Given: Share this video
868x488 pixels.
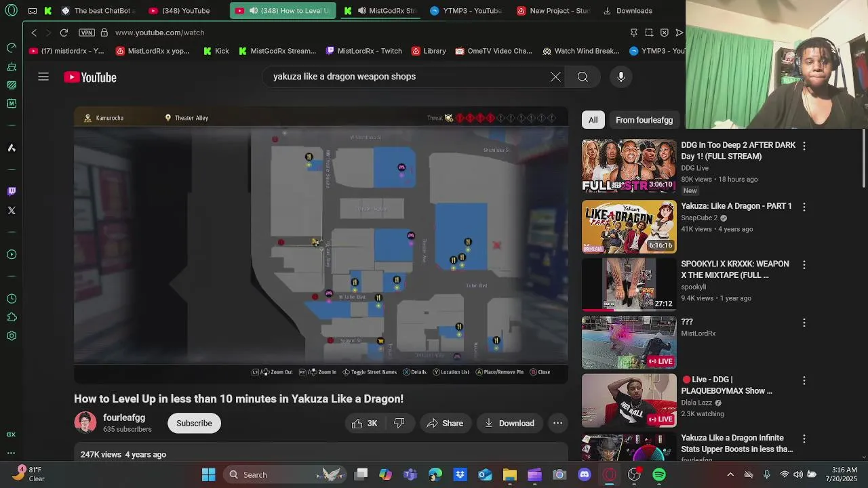Looking at the screenshot, I should (x=445, y=423).
